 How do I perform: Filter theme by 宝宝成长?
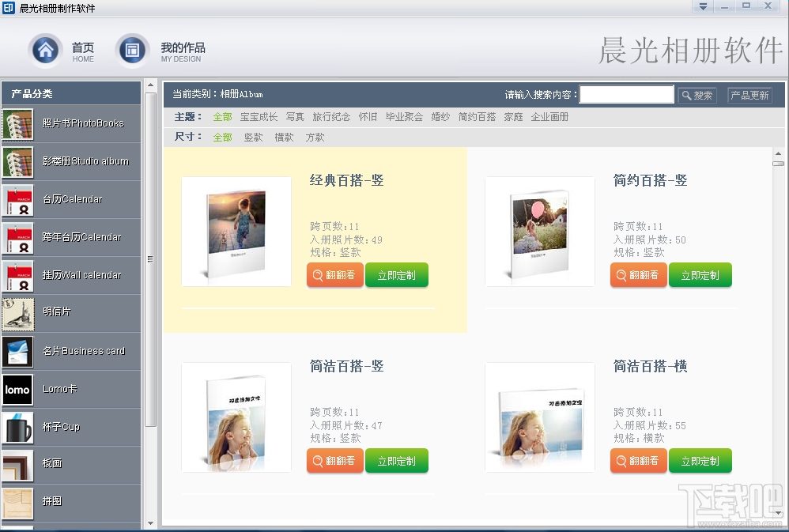click(259, 117)
